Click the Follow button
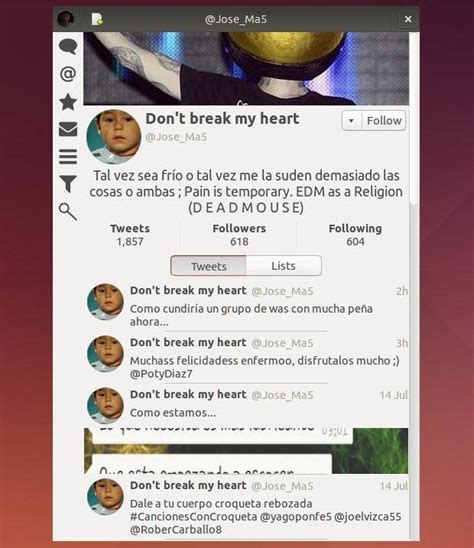The width and height of the screenshot is (474, 548). click(384, 121)
